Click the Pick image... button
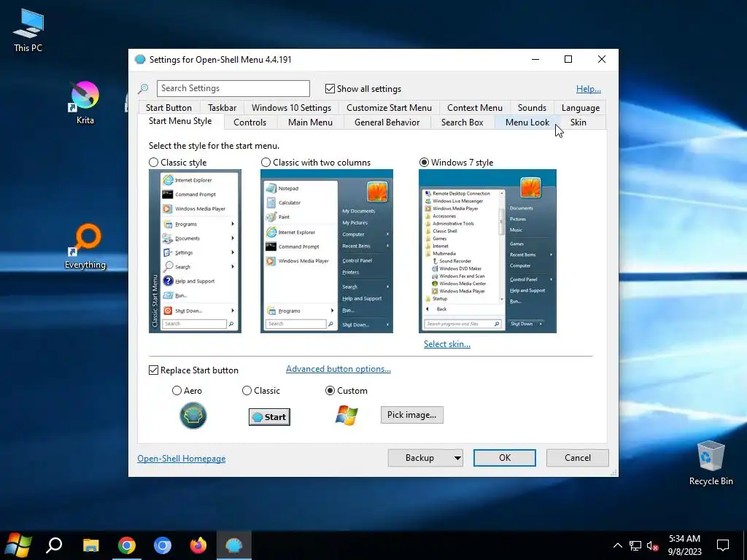Screen dimensions: 747x560 click(x=411, y=415)
